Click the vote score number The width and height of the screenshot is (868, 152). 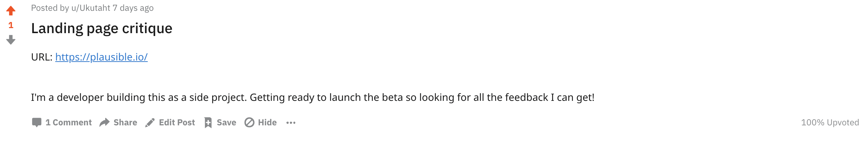tap(11, 25)
